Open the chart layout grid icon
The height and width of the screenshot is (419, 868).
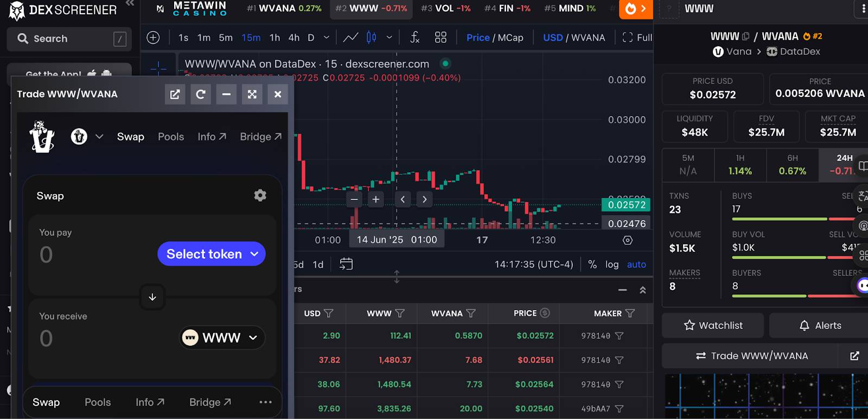[x=441, y=37]
